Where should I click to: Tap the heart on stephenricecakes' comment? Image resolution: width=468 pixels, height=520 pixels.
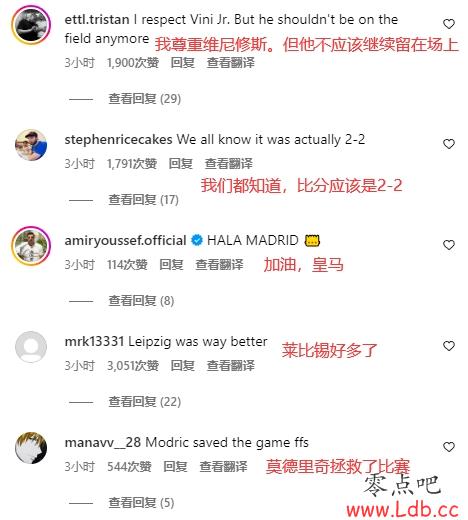[449, 144]
